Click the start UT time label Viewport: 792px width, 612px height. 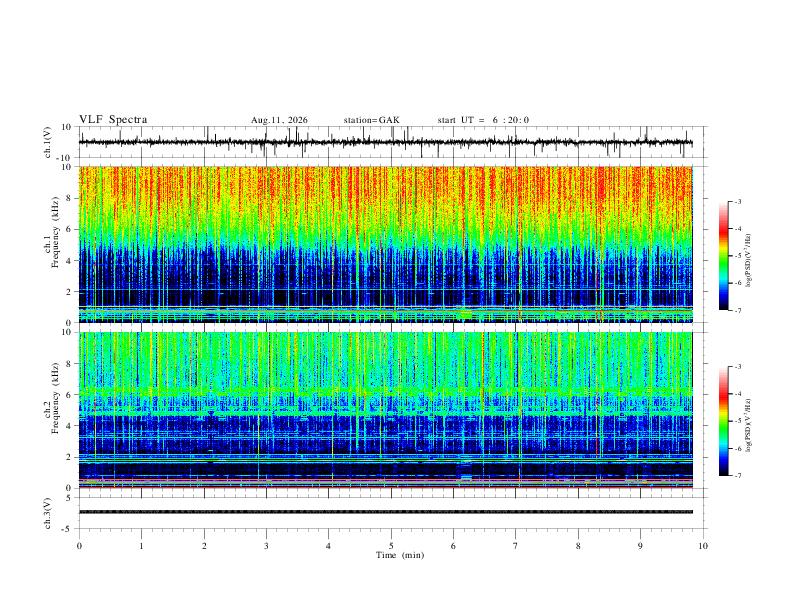pos(483,120)
